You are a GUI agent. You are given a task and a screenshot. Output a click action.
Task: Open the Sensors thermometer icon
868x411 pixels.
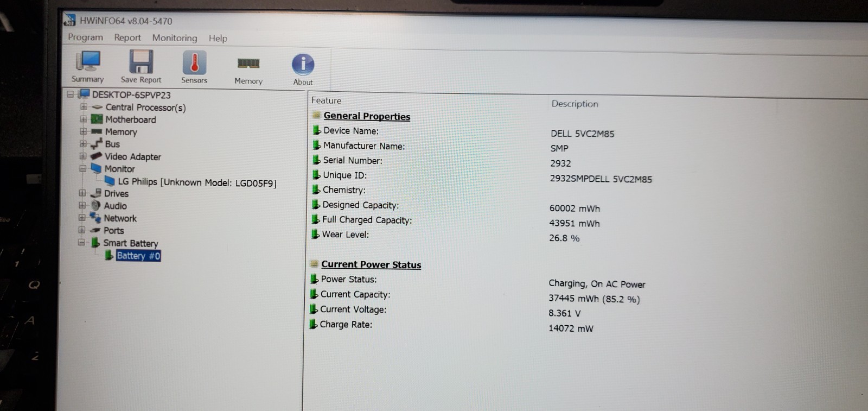pyautogui.click(x=194, y=62)
